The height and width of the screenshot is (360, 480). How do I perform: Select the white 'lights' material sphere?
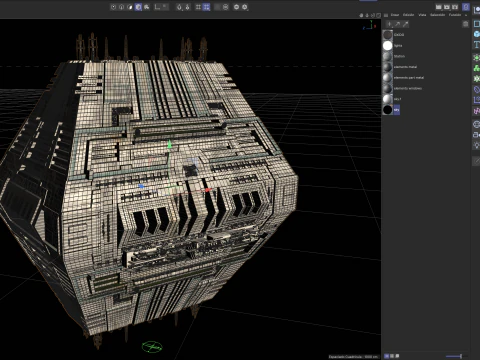tap(388, 45)
